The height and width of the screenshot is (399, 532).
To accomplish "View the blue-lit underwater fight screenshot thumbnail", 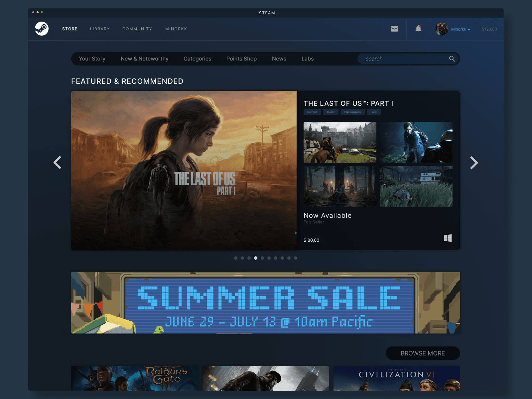I will tap(416, 142).
